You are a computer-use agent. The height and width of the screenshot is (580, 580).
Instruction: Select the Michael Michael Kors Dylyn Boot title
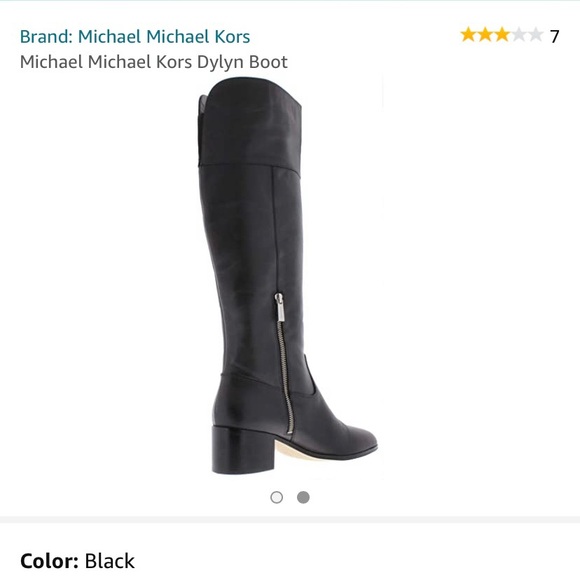pos(154,62)
